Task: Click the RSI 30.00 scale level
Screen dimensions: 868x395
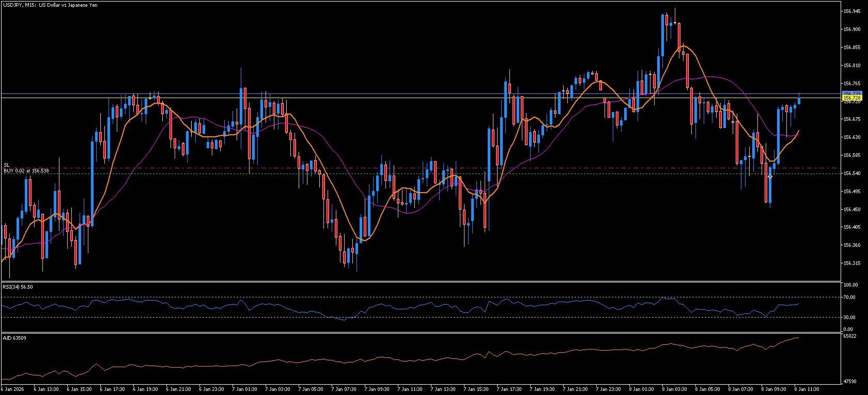Action: tap(850, 318)
